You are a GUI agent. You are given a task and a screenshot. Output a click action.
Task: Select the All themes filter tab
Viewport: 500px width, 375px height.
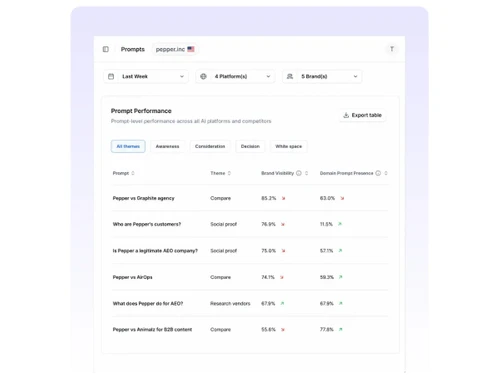pos(128,146)
